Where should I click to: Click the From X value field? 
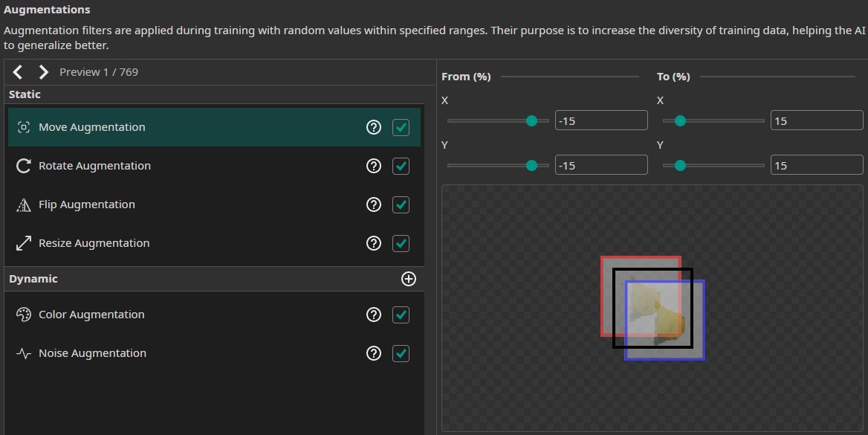[600, 120]
